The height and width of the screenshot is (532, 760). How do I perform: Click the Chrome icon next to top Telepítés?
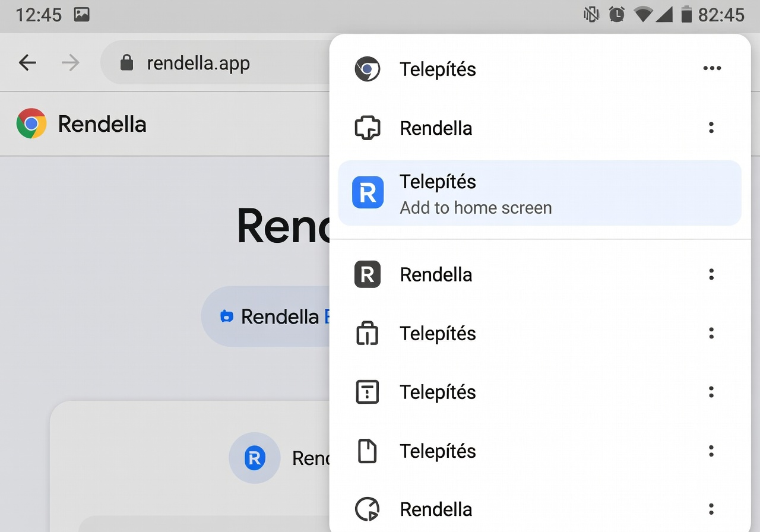(x=368, y=69)
